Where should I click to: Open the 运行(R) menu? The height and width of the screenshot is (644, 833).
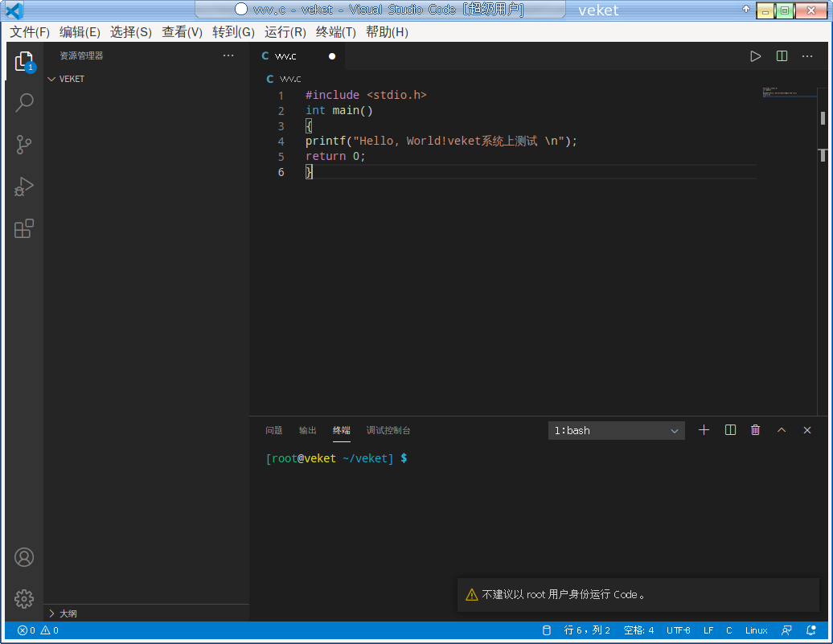[285, 32]
